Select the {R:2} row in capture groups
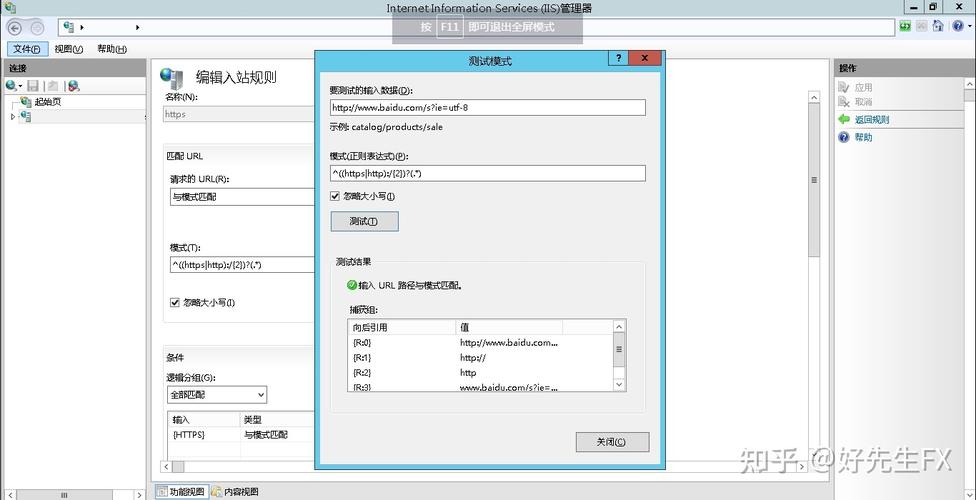976x500 pixels. (x=481, y=372)
